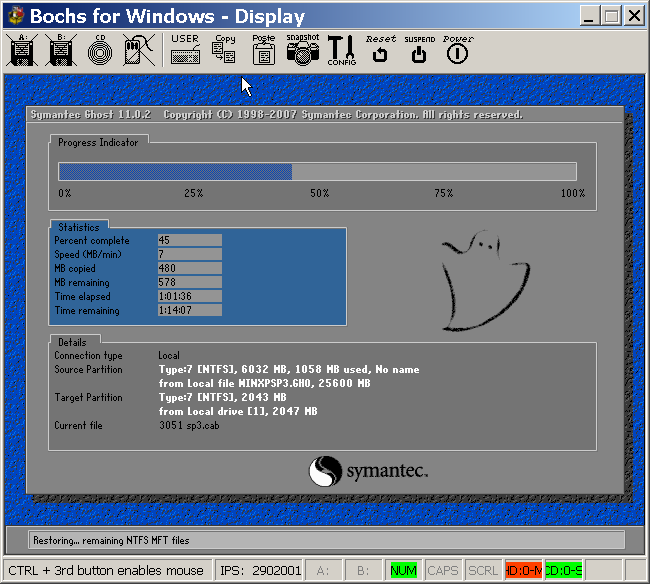Open the CONFIG tools icon
The image size is (650, 584).
(x=342, y=50)
